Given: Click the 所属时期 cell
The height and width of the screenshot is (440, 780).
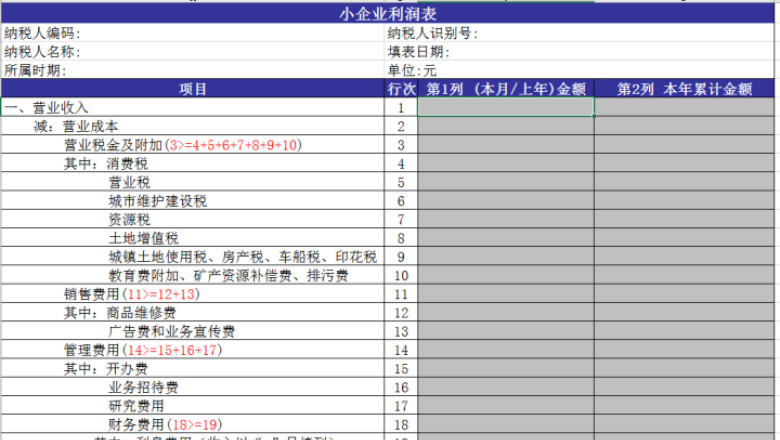Looking at the screenshot, I should [x=193, y=70].
